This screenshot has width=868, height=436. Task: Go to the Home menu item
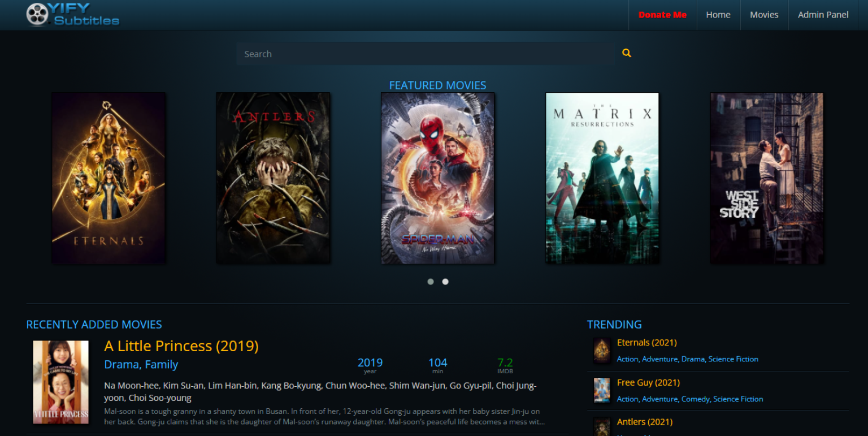[x=718, y=15]
